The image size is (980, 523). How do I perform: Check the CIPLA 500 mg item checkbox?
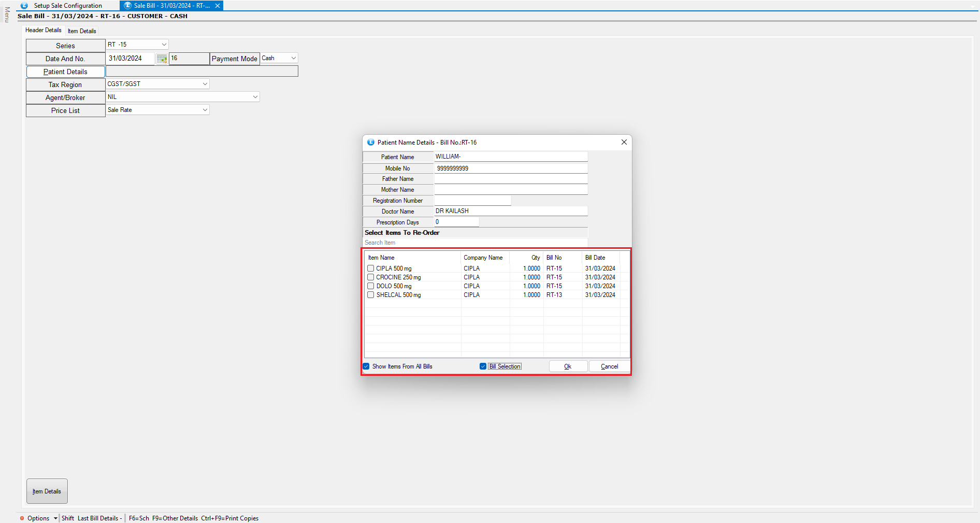click(371, 268)
